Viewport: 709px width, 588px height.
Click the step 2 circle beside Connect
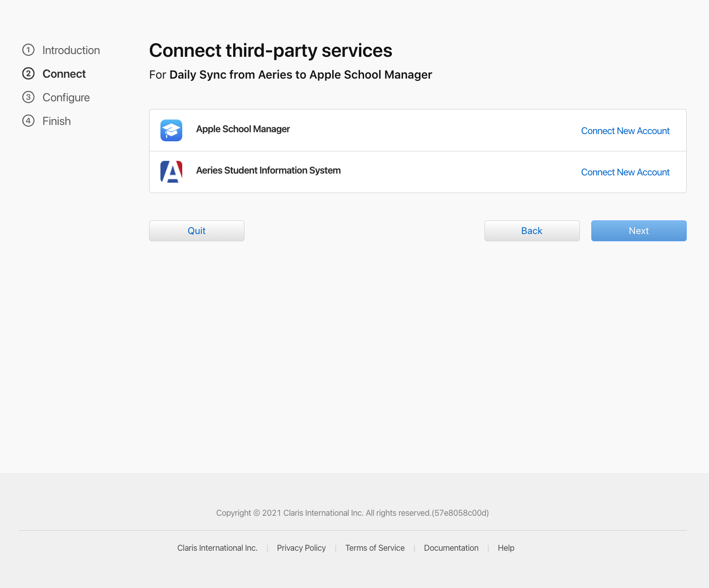tap(28, 74)
